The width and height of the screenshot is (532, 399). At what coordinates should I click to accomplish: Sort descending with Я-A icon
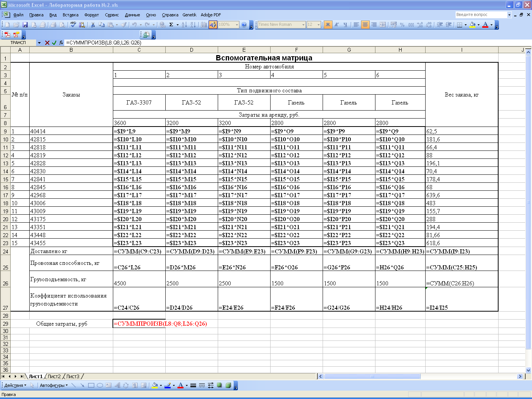pos(193,25)
